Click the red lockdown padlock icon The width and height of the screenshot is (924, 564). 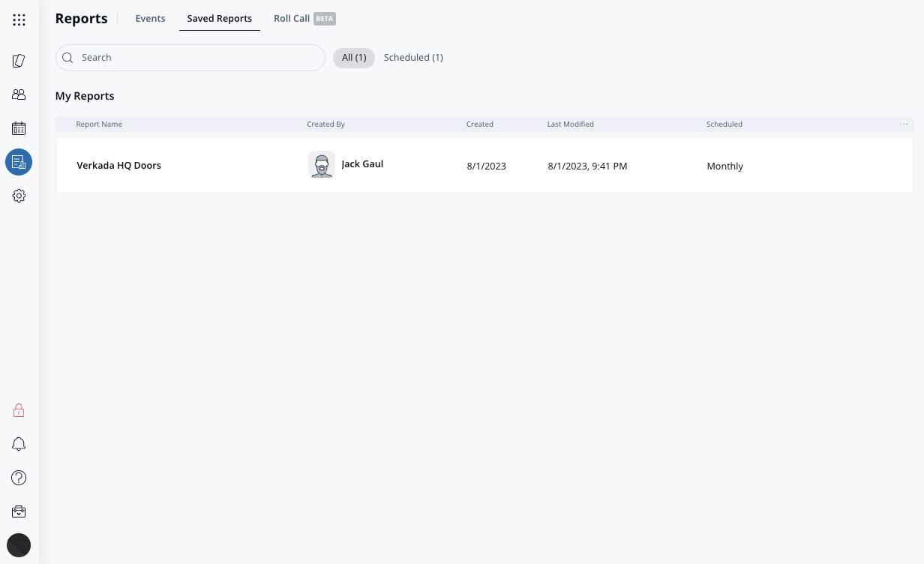pos(19,410)
